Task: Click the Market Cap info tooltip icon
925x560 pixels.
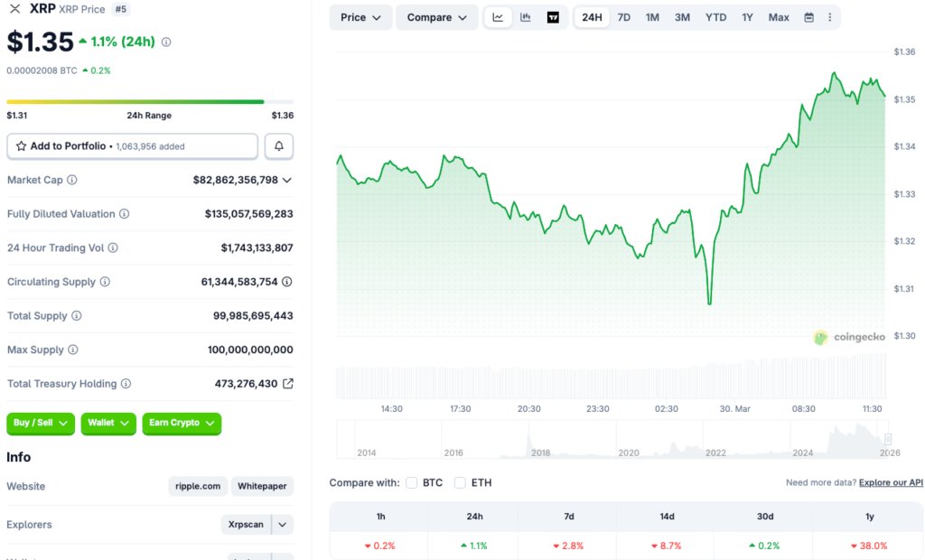Action: (72, 180)
